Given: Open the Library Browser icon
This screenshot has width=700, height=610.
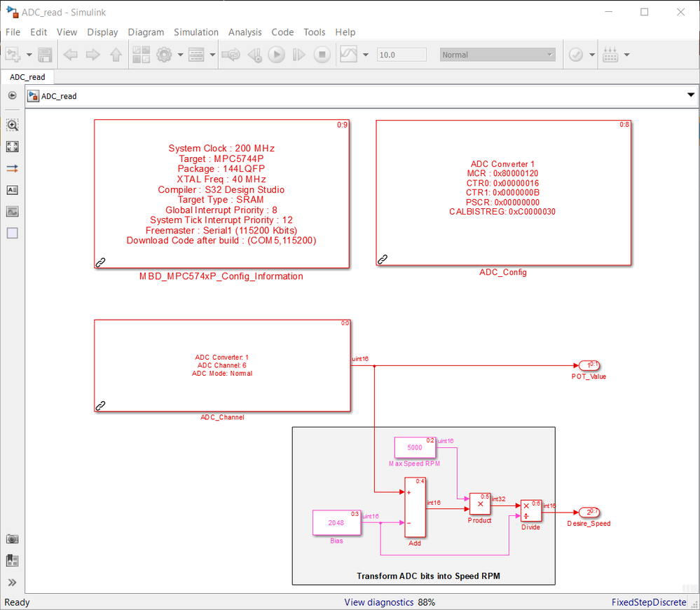Looking at the screenshot, I should [141, 55].
